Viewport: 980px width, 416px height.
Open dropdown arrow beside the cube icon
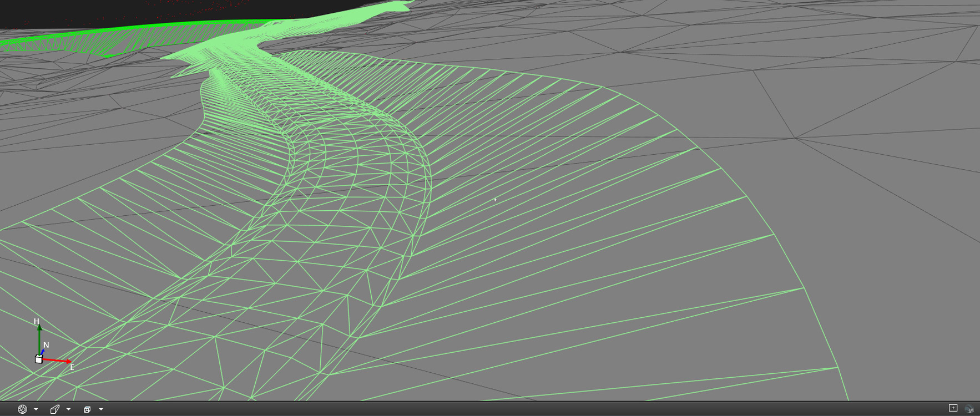pyautogui.click(x=101, y=409)
